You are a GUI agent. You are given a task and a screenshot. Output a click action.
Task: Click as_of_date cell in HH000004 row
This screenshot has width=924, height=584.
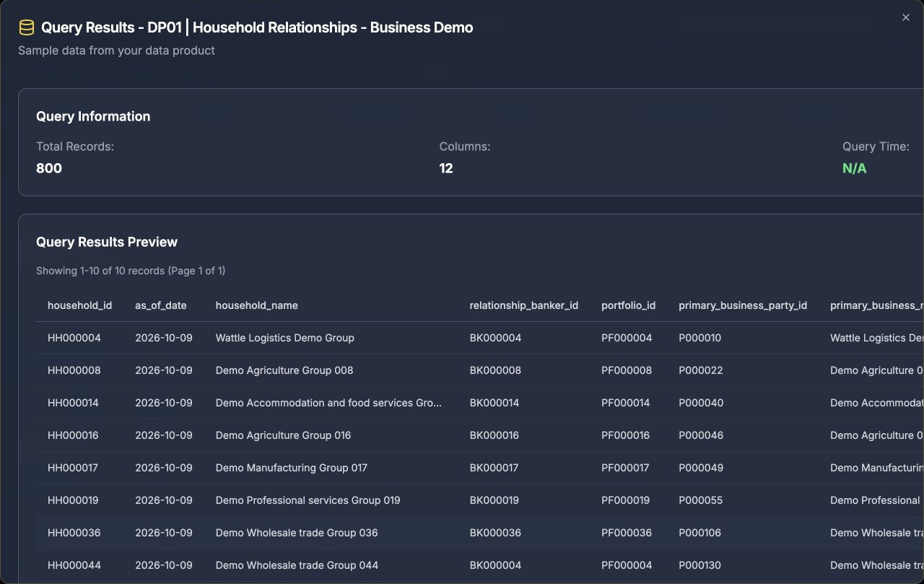point(164,338)
